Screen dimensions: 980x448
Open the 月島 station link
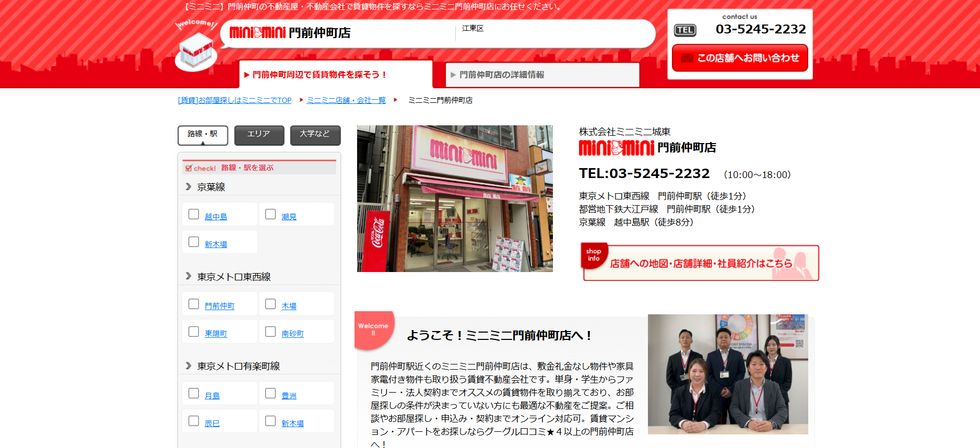212,396
